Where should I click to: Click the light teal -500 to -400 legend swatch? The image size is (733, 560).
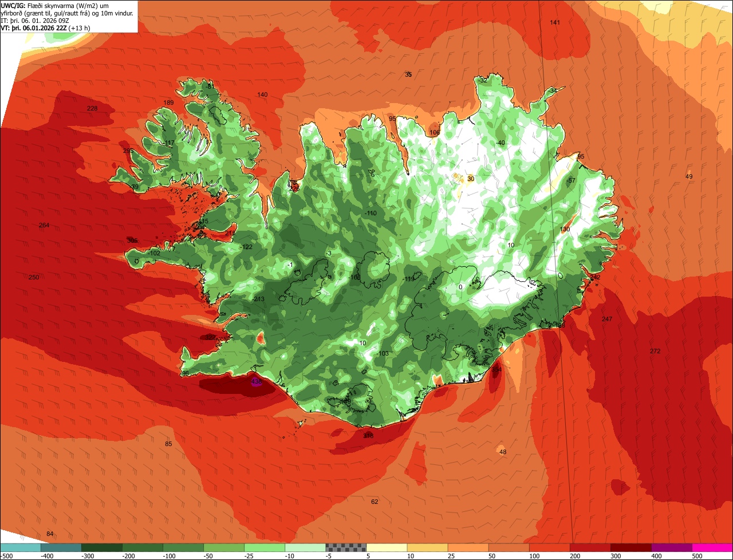21,547
